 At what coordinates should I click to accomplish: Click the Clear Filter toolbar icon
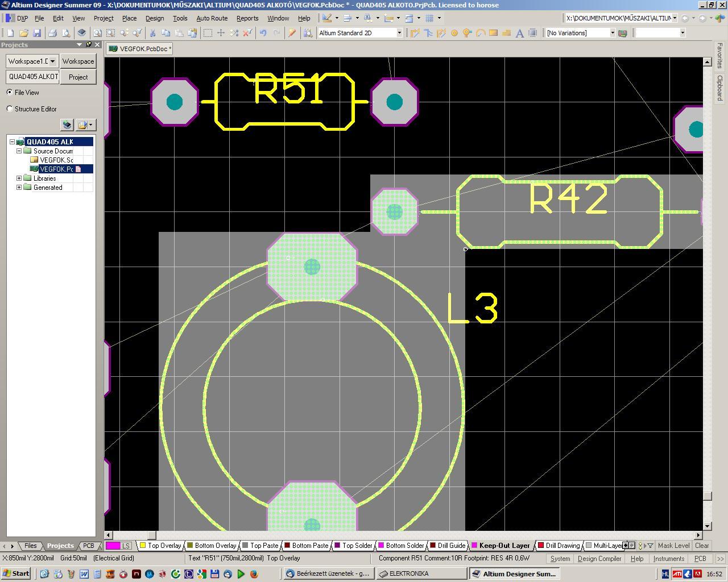pos(247,33)
